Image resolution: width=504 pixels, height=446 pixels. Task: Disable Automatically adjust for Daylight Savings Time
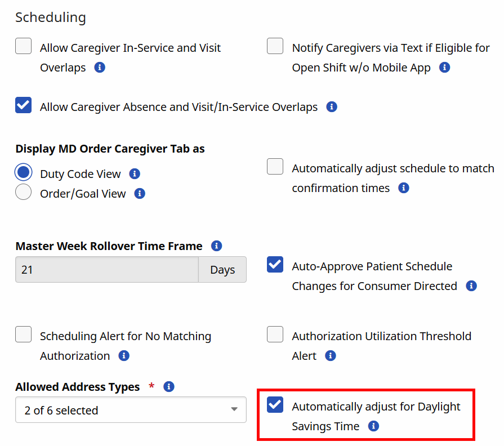coord(275,405)
